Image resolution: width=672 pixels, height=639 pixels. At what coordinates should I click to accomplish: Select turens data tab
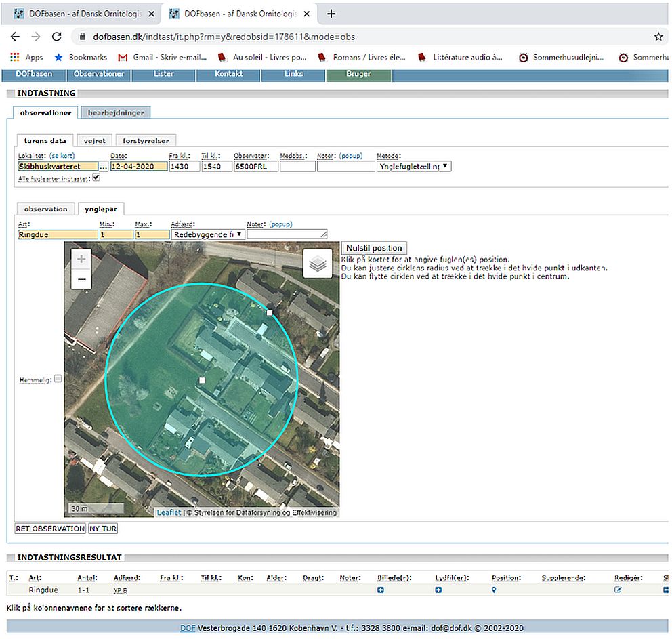[45, 140]
